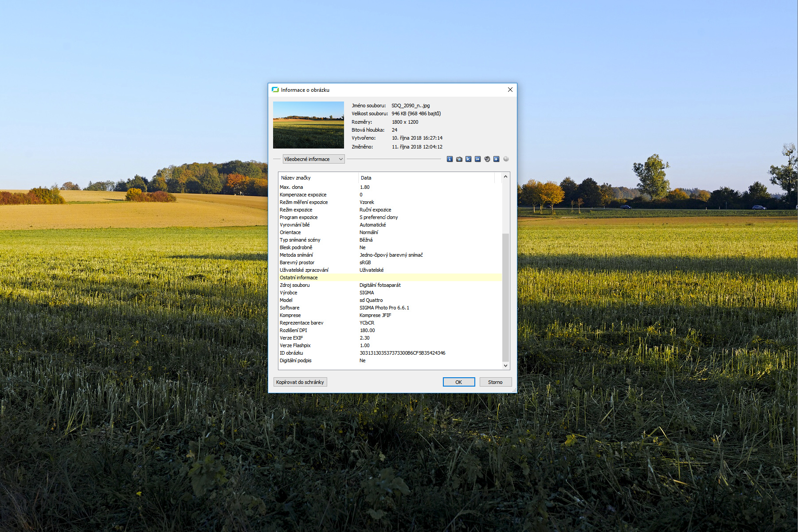Image resolution: width=798 pixels, height=532 pixels.
Task: Click the scroll-up arrow in the tag list
Action: pyautogui.click(x=505, y=176)
